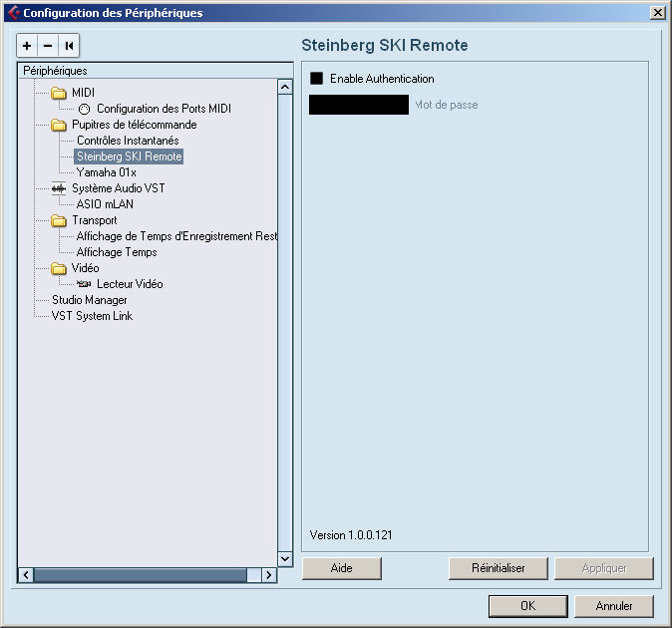Click the MIDI port setup round icon
The height and width of the screenshot is (628, 672).
(85, 109)
